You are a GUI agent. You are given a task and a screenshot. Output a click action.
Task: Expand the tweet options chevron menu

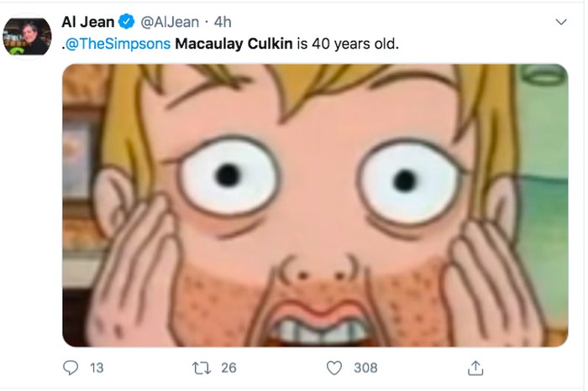pyautogui.click(x=562, y=21)
